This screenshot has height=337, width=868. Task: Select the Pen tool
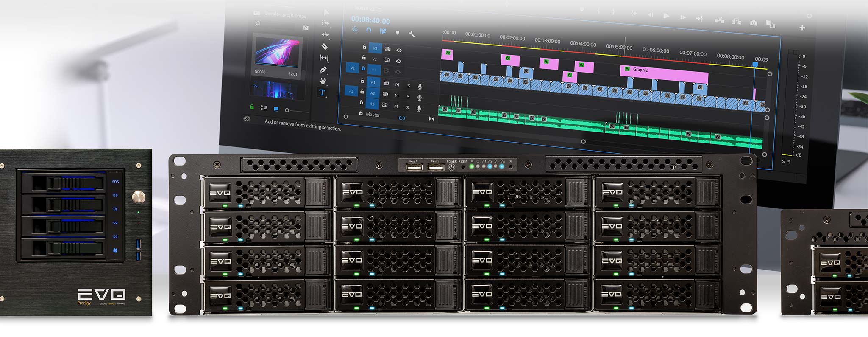(x=323, y=69)
